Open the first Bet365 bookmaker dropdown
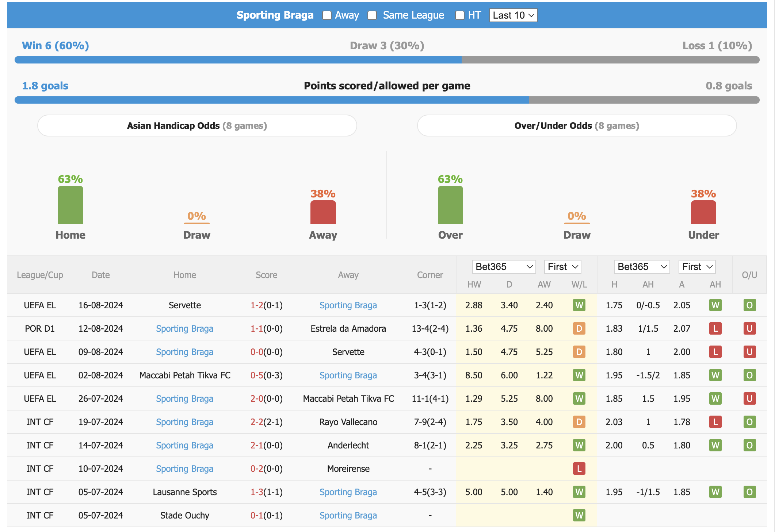Image resolution: width=775 pixels, height=532 pixels. 504,267
